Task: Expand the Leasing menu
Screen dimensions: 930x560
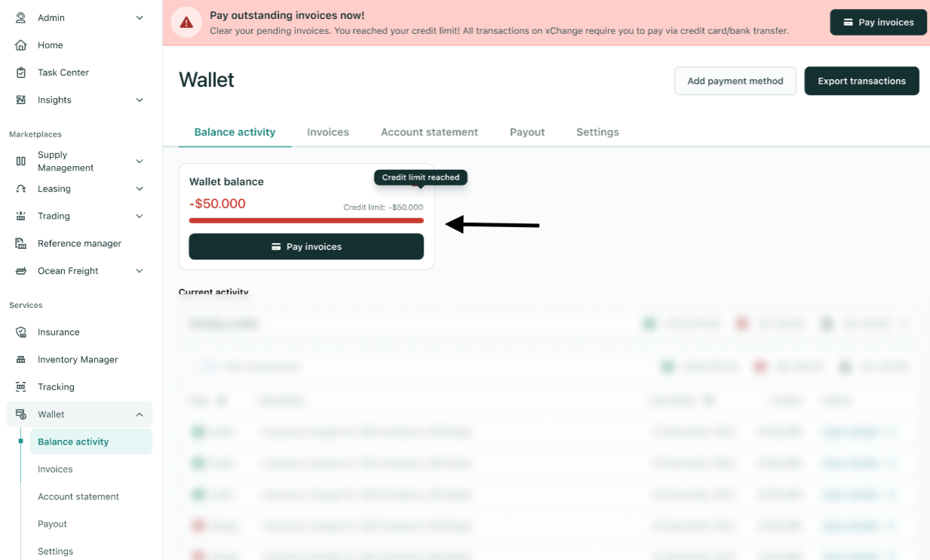Action: 139,188
